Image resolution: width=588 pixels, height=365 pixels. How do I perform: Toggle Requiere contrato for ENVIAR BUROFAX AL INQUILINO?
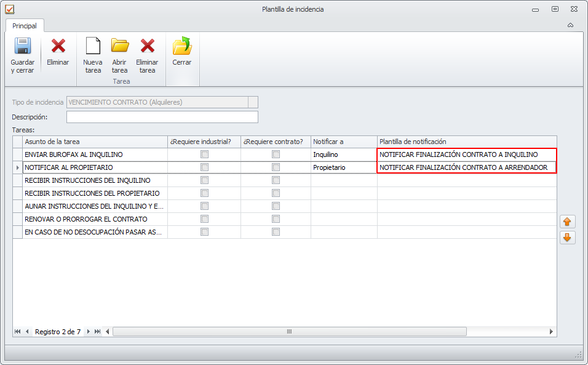coord(276,154)
